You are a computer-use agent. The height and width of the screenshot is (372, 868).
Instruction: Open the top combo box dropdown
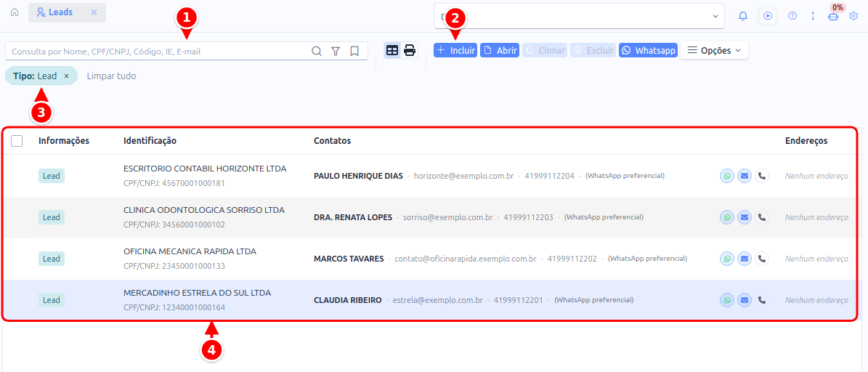[580, 16]
